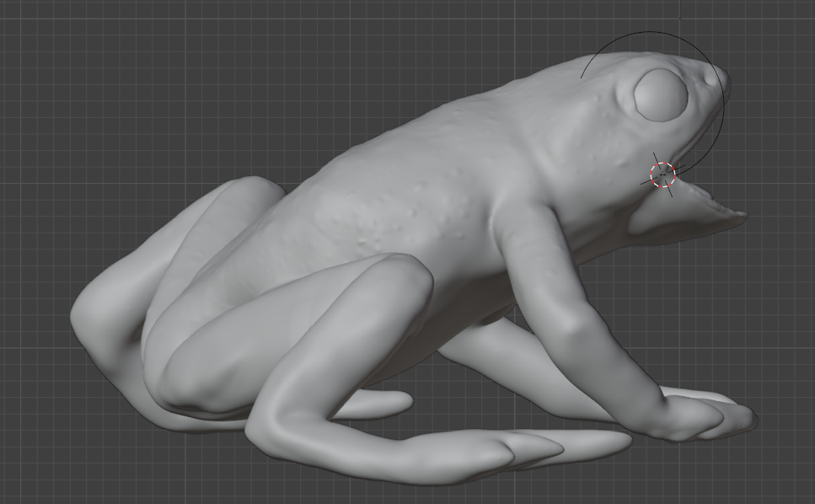Click the frog's front foot toes
This screenshot has height=504, width=815.
(x=710, y=416)
